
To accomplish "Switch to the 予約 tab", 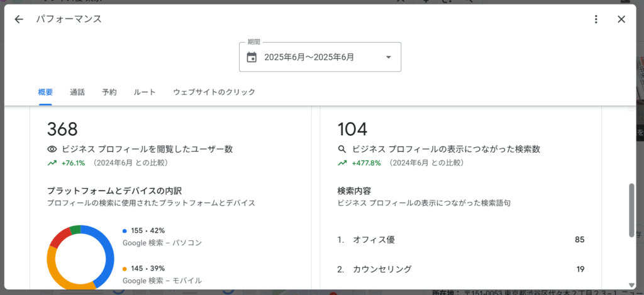I will pos(109,92).
